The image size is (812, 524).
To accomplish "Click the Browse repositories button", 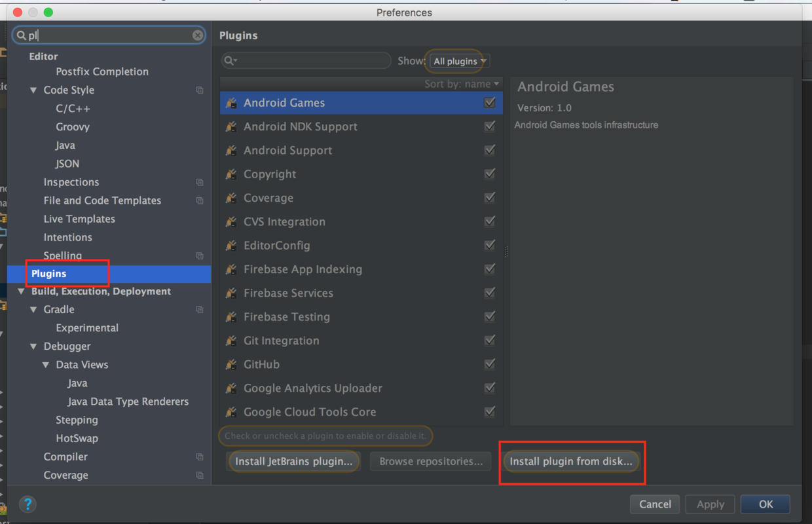I will point(431,462).
